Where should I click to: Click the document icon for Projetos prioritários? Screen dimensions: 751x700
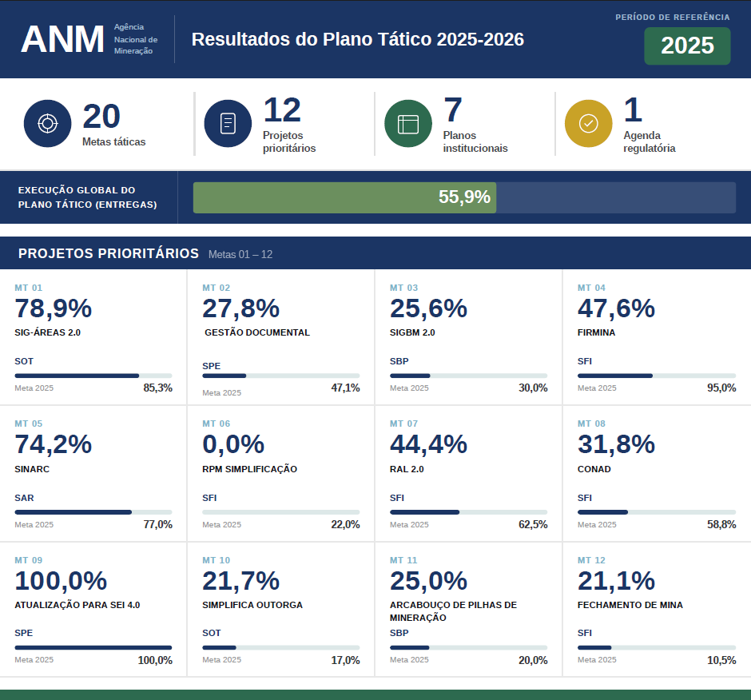228,124
